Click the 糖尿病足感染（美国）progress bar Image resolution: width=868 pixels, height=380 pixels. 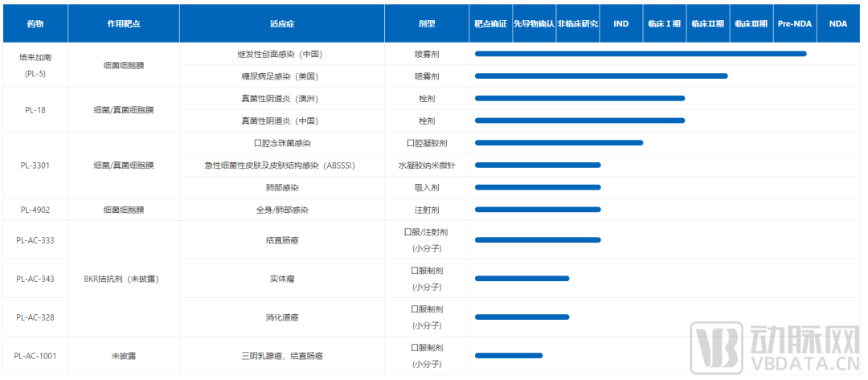601,76
